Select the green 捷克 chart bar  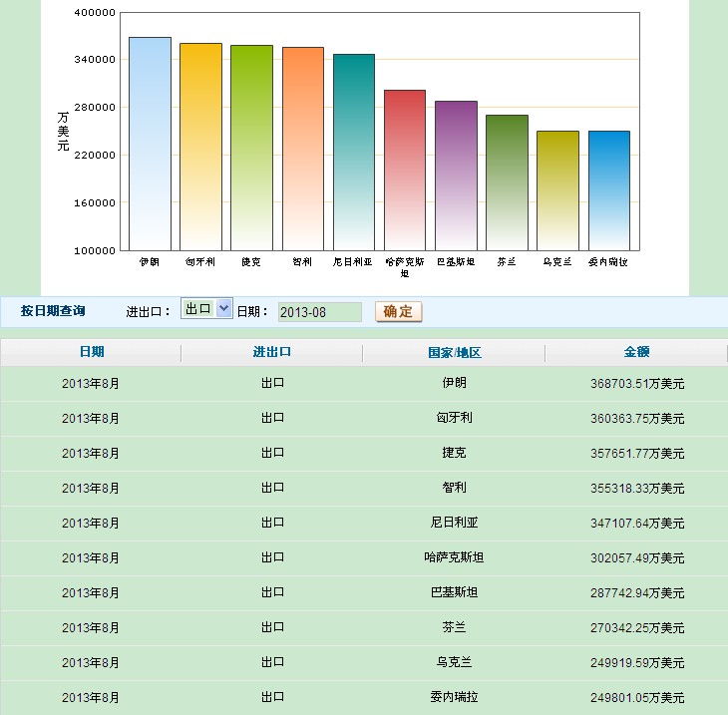pos(251,148)
